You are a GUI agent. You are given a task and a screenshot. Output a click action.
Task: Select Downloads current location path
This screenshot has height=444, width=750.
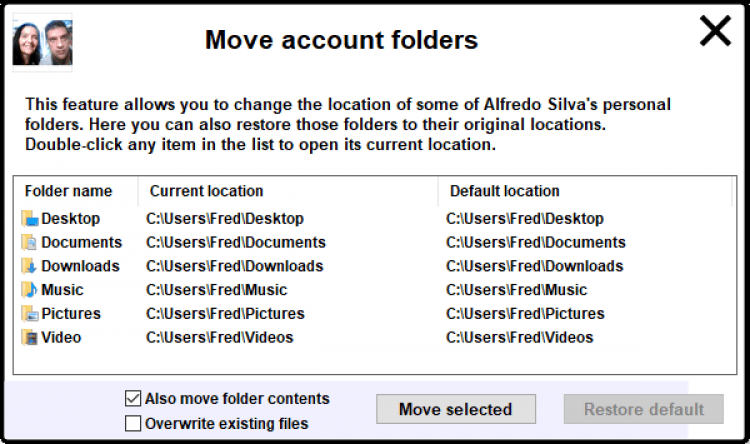click(x=234, y=266)
